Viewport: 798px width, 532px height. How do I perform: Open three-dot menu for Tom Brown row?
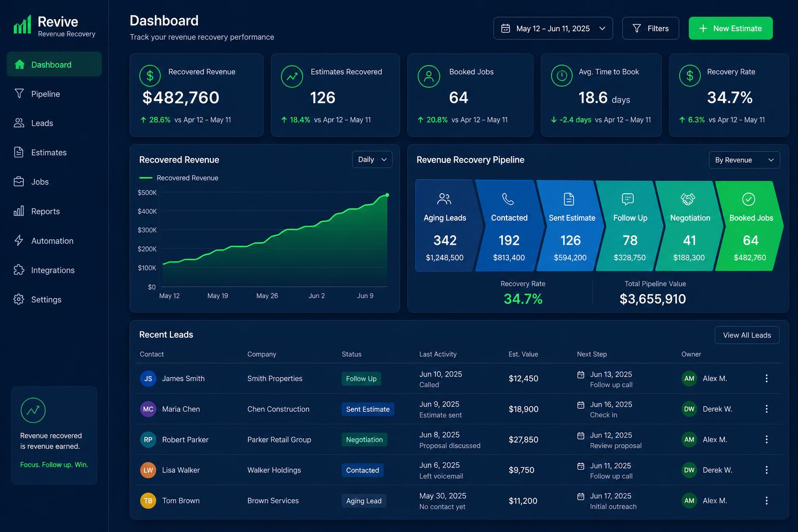click(766, 501)
